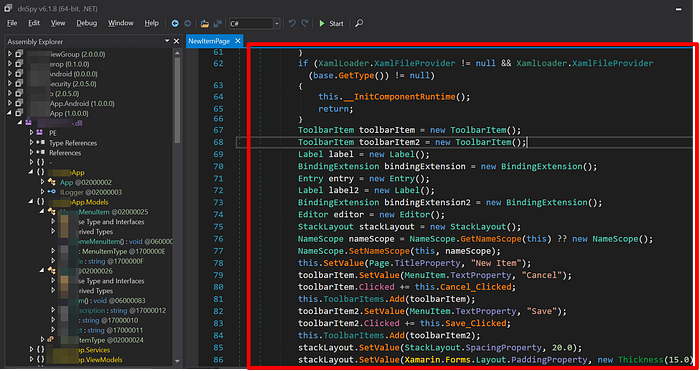Select the string @17000012 property row
Screen dimensions: 700x371
121,310
